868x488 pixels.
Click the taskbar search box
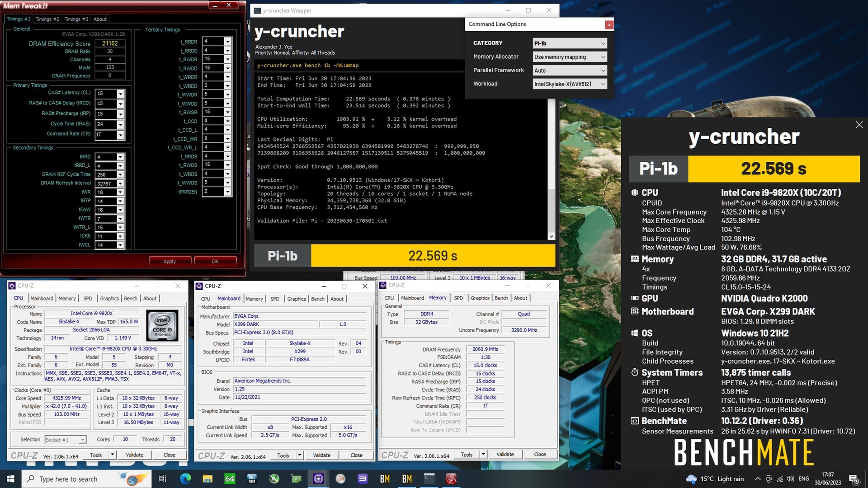pyautogui.click(x=86, y=479)
